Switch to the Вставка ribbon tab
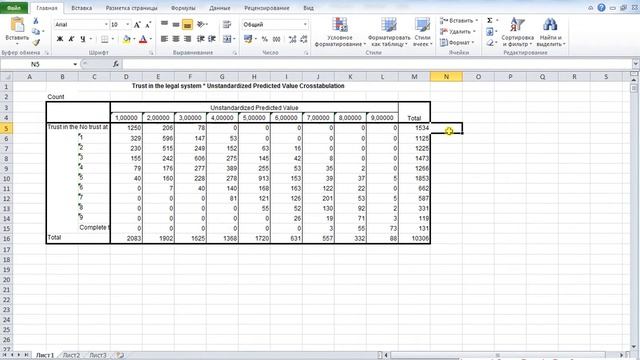The image size is (640, 360). coord(82,8)
